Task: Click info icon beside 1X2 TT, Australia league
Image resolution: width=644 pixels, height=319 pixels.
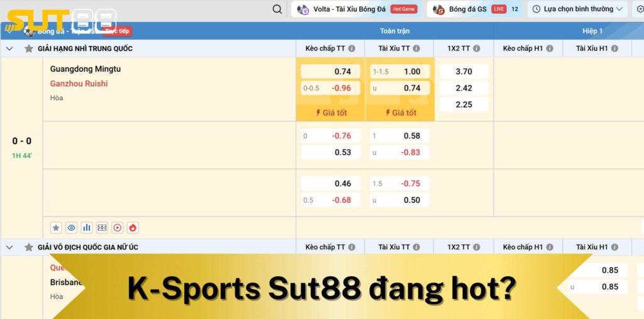Action: click(x=477, y=247)
